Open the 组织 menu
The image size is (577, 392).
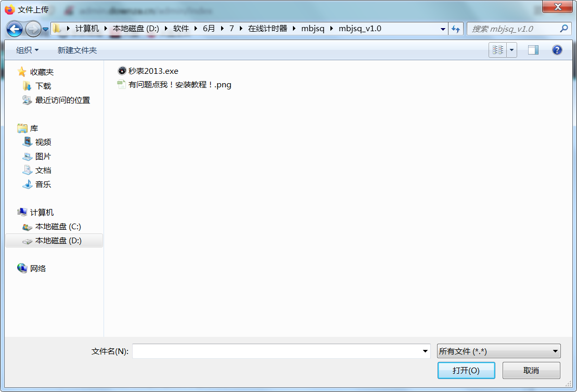coord(27,50)
